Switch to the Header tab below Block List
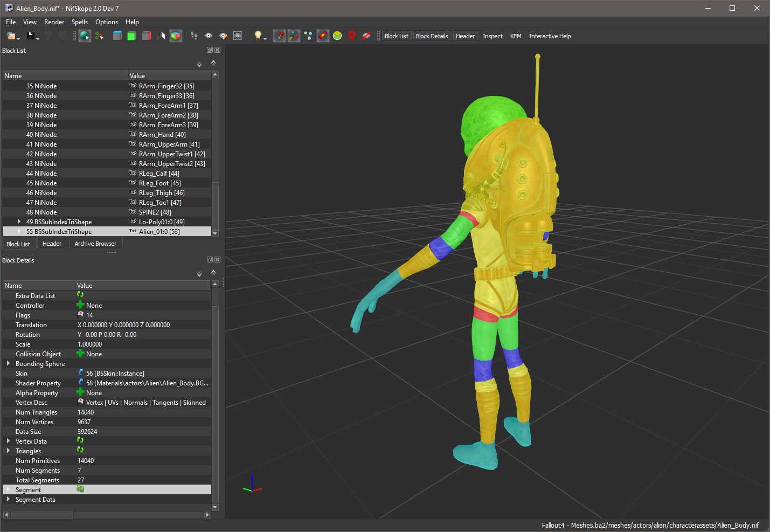Screen dimensions: 770x532 pyautogui.click(x=52, y=244)
